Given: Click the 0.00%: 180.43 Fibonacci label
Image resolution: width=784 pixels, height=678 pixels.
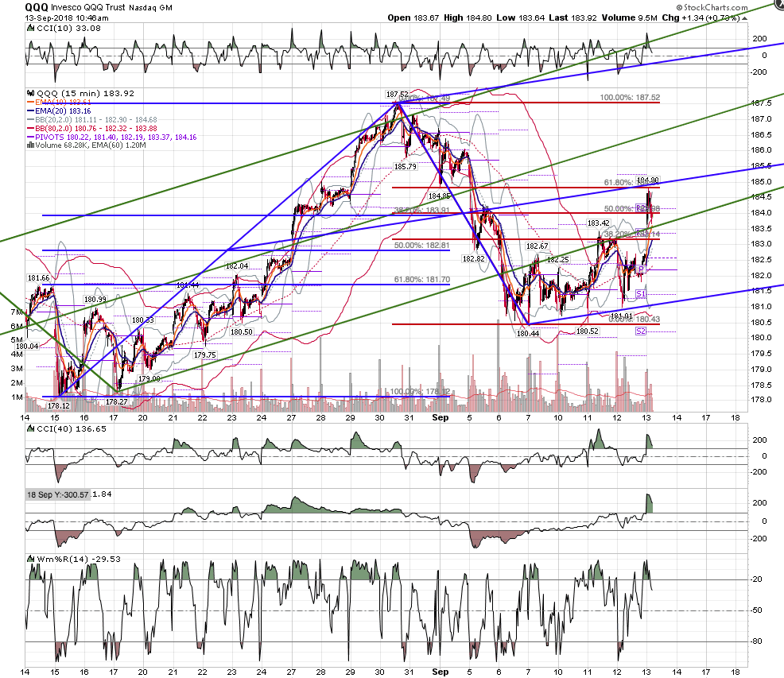Looking at the screenshot, I should tap(635, 319).
